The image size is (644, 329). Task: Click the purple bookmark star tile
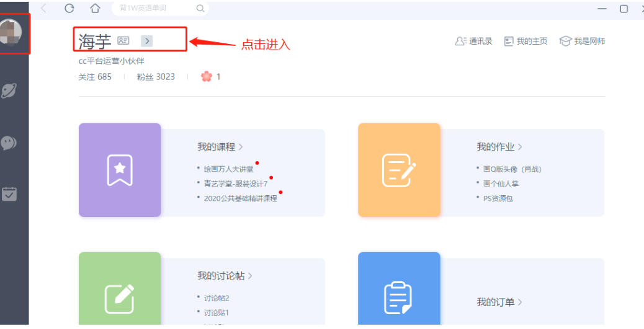click(x=120, y=170)
